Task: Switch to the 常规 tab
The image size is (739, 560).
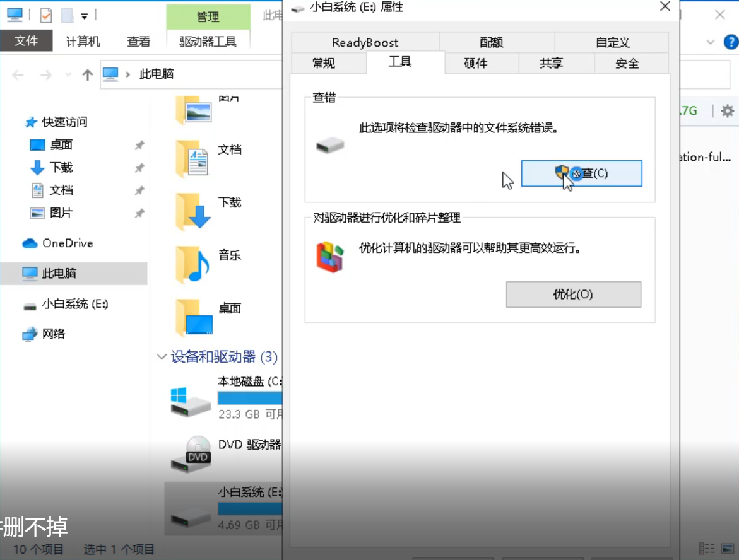Action: (x=324, y=63)
